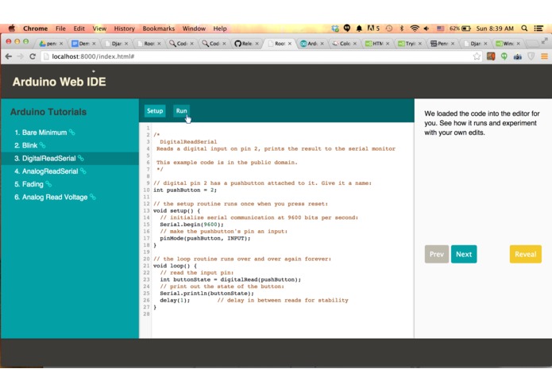Open the Apple menu
Viewport: 552px width, 392px height.
pos(12,28)
